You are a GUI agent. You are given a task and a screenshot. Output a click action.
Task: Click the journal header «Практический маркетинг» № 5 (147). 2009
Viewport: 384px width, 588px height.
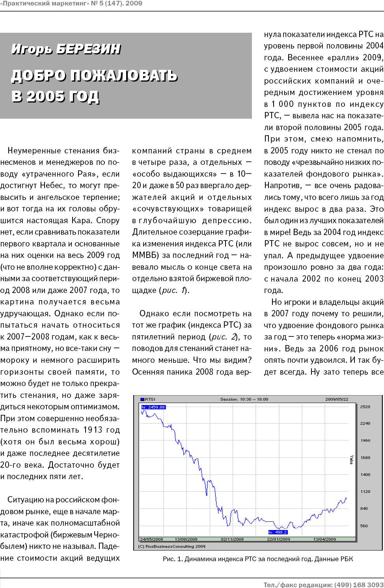click(71, 4)
